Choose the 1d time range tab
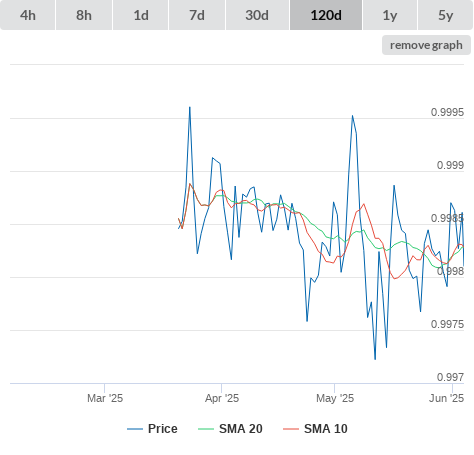 click(141, 15)
